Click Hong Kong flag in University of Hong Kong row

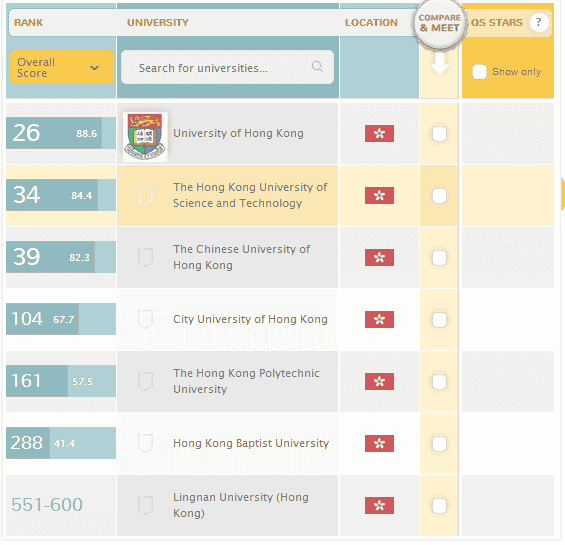(x=379, y=134)
